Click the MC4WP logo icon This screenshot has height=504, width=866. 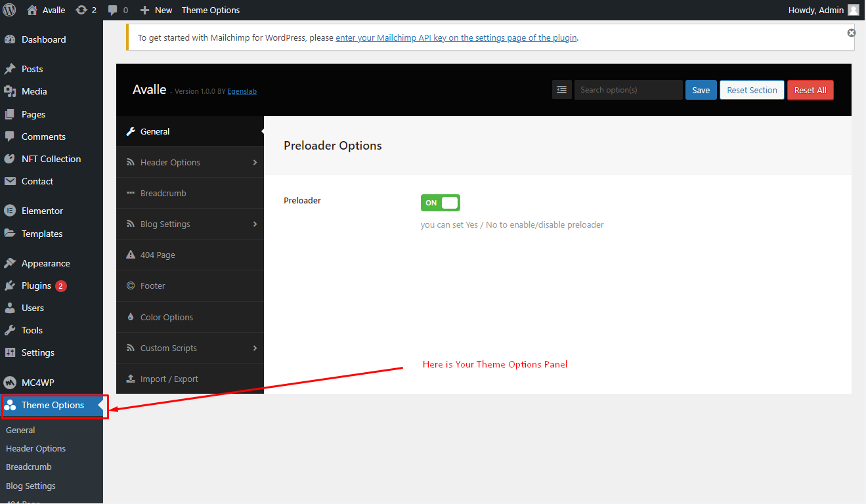click(x=10, y=382)
